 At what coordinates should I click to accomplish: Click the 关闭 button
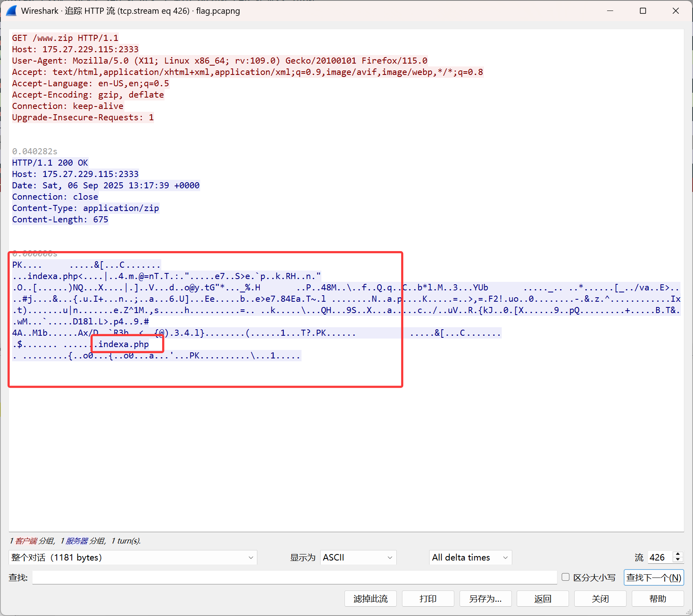point(600,599)
